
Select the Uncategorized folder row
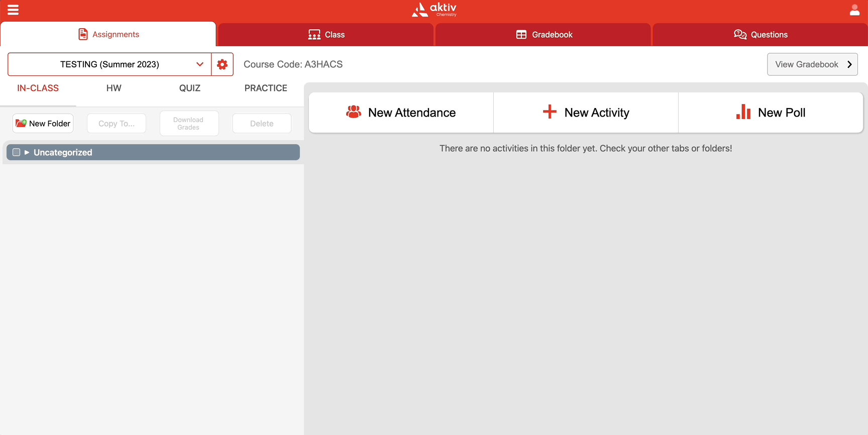(x=166, y=152)
